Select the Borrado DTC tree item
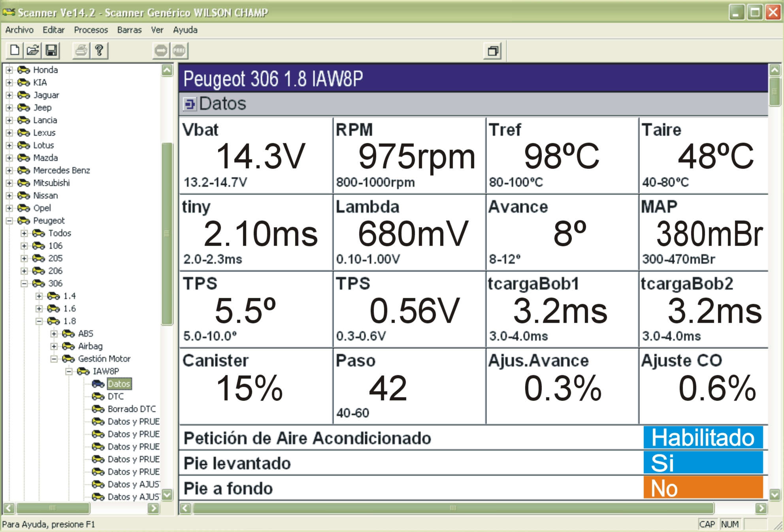The image size is (784, 532). pyautogui.click(x=131, y=409)
